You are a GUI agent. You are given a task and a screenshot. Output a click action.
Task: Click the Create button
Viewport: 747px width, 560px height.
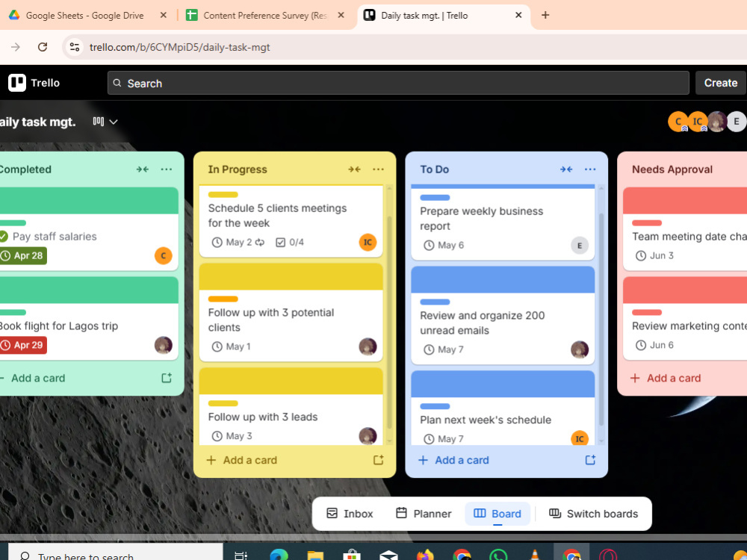pyautogui.click(x=720, y=83)
